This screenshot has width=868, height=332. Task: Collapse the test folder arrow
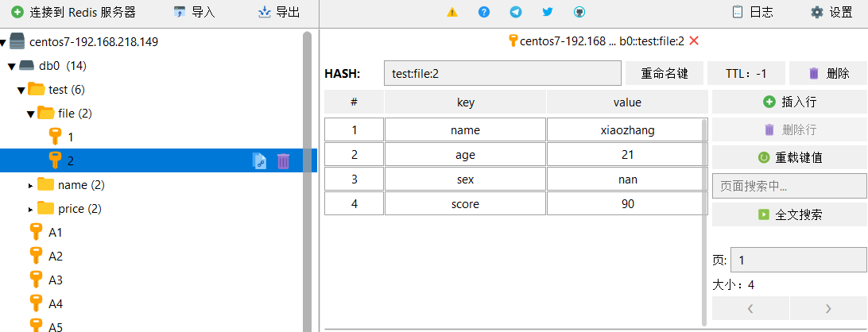21,91
